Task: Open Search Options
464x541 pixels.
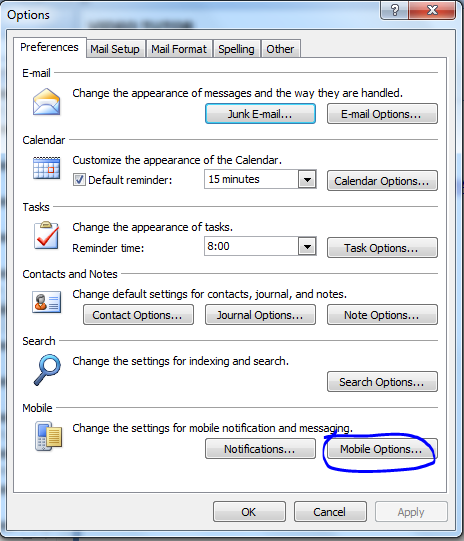Action: coord(382,382)
